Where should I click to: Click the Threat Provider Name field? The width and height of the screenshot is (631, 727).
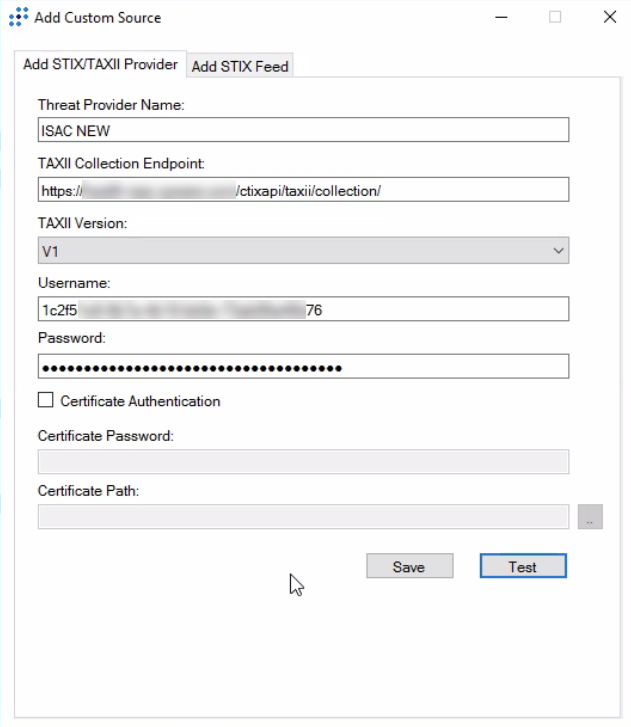tap(303, 130)
